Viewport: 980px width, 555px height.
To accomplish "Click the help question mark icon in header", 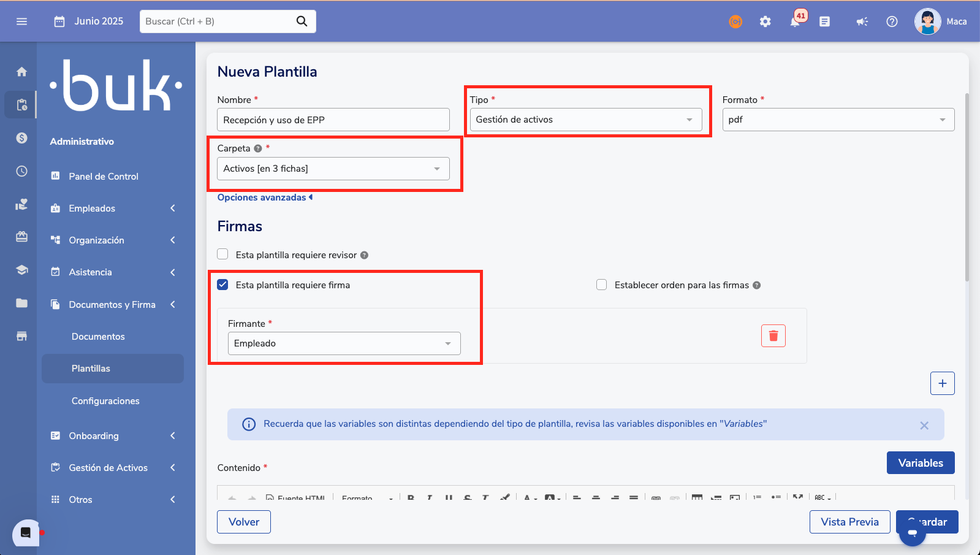I will 892,21.
